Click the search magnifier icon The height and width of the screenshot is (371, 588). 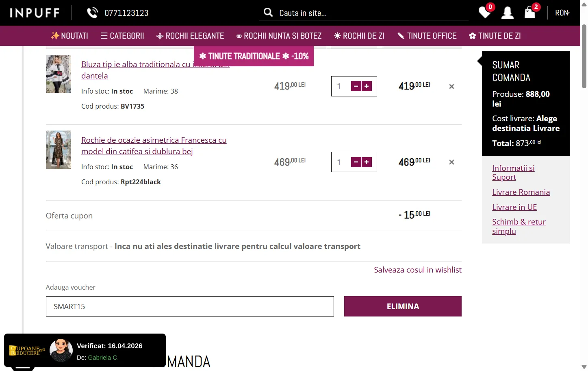click(x=268, y=12)
